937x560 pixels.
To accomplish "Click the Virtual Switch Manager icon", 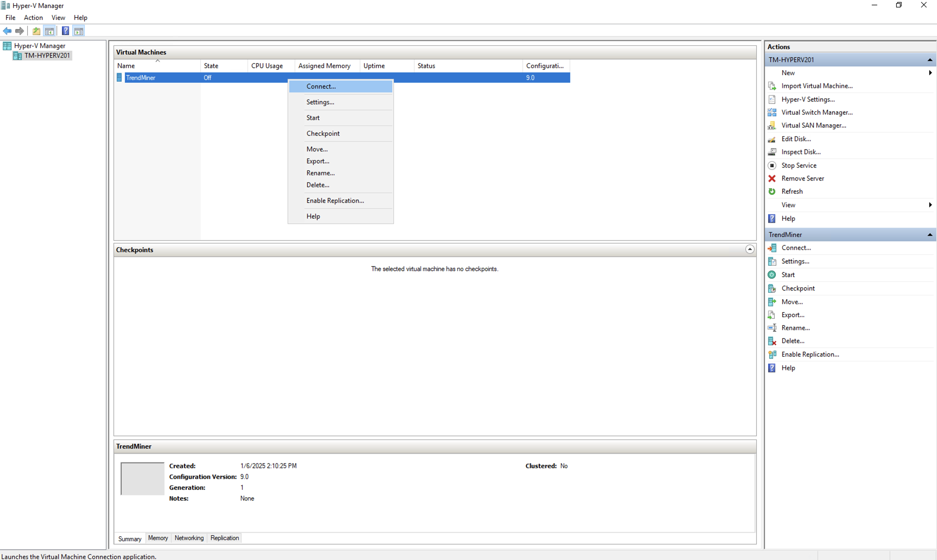I will (x=772, y=112).
